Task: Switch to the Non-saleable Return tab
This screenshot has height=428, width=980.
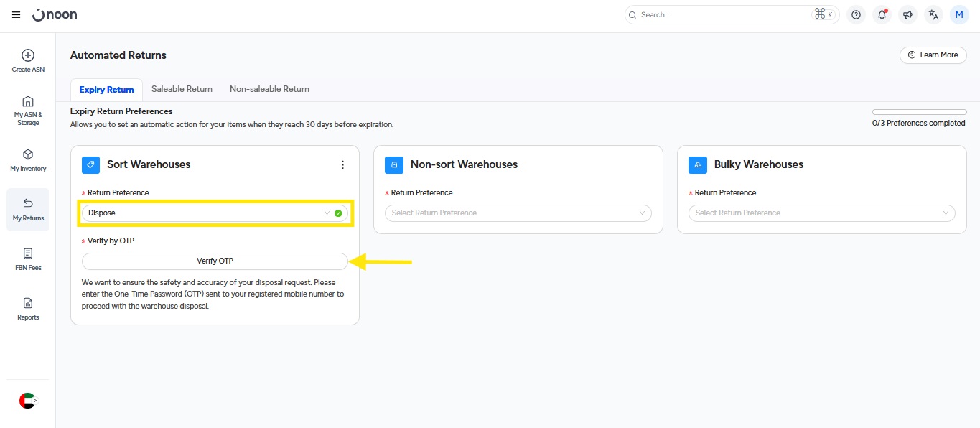Action: point(269,89)
